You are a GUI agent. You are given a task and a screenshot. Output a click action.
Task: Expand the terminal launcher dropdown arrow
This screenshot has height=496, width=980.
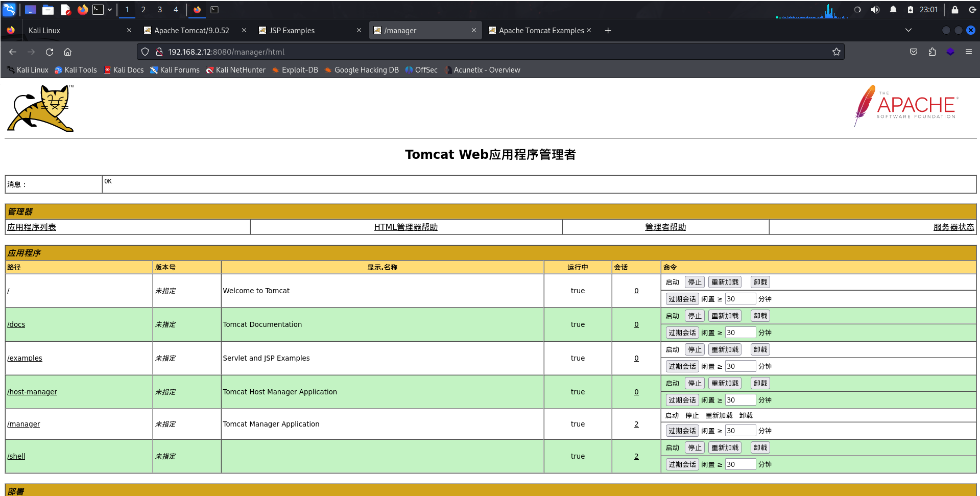pos(110,10)
